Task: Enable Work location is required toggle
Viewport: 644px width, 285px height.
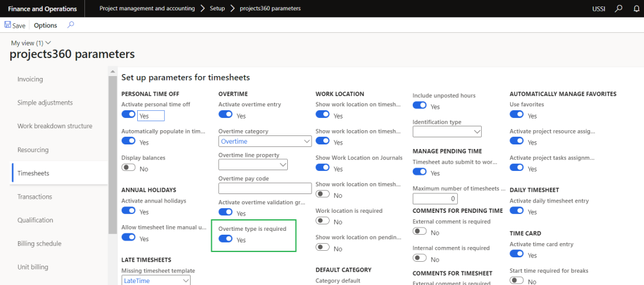Action: (x=323, y=221)
